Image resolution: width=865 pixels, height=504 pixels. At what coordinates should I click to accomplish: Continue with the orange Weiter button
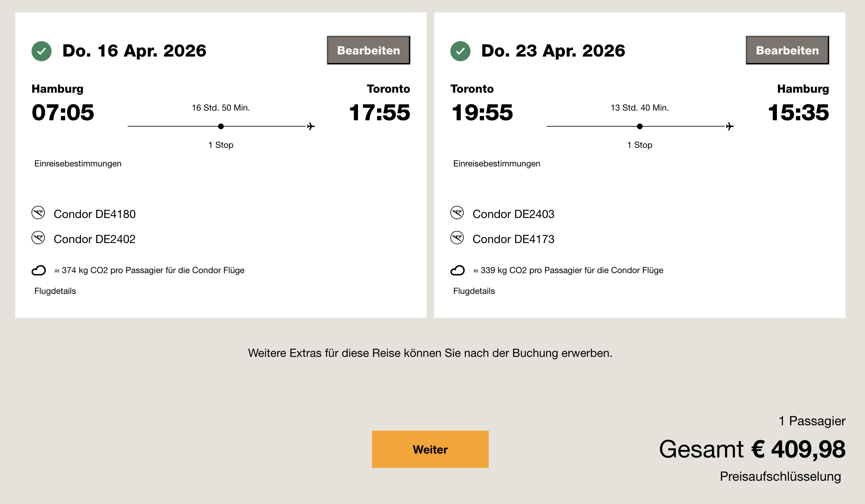pyautogui.click(x=430, y=449)
